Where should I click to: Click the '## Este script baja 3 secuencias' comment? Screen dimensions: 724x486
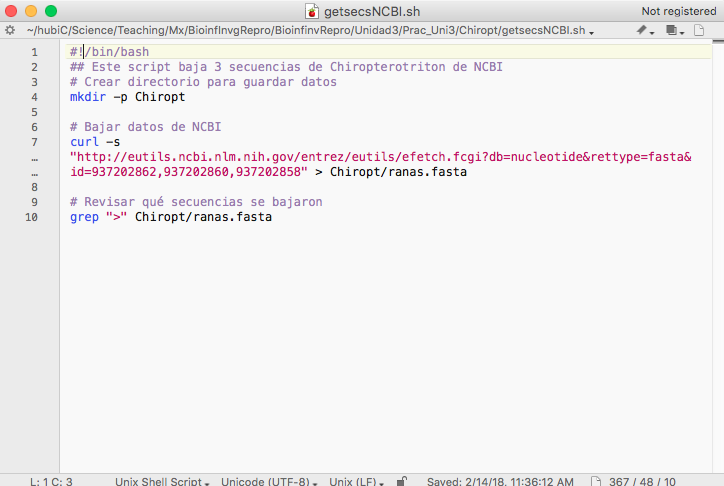click(286, 67)
